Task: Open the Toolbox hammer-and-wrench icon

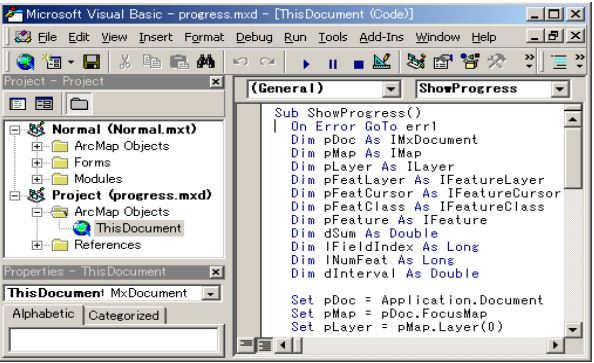Action: click(497, 61)
